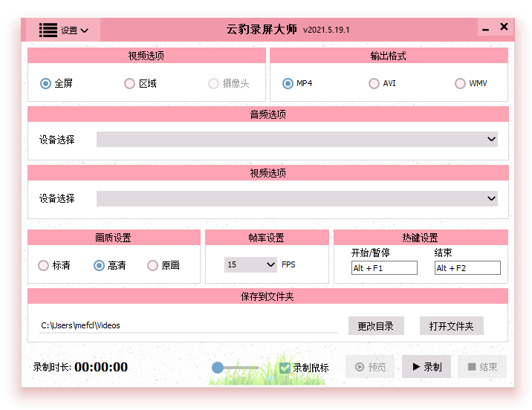This screenshot has height=410, width=532.
Task: Select 高清 quality
Action: click(99, 265)
